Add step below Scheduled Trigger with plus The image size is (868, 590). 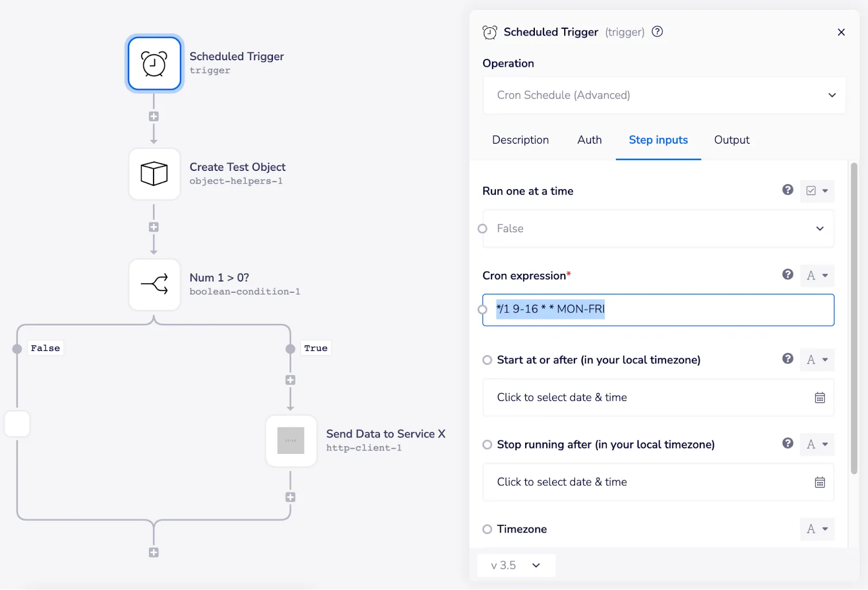coord(154,117)
